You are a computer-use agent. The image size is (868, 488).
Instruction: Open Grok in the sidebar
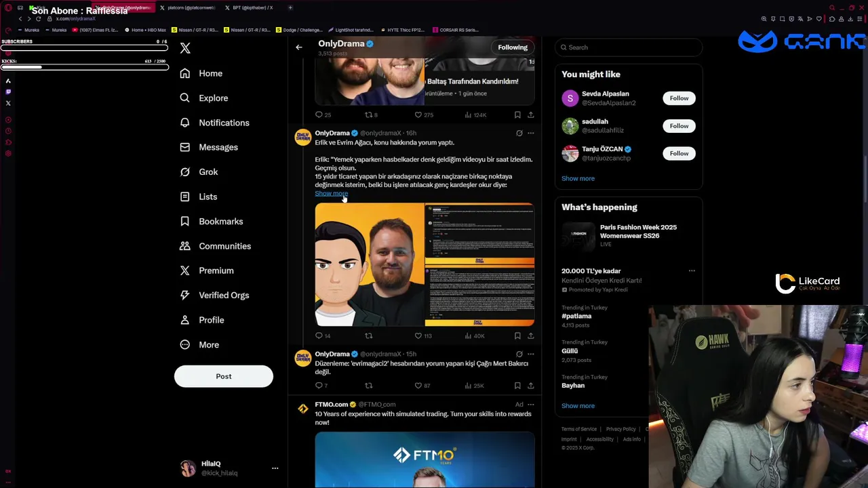pyautogui.click(x=199, y=172)
